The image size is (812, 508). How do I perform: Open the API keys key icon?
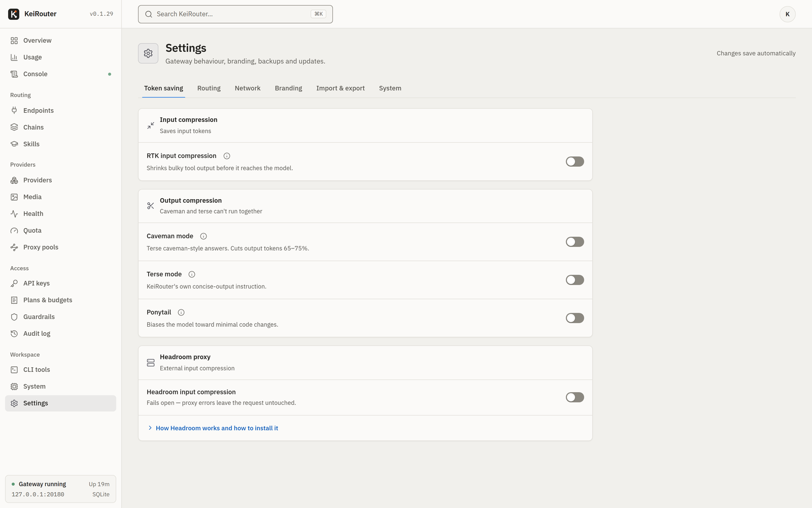coord(14,283)
